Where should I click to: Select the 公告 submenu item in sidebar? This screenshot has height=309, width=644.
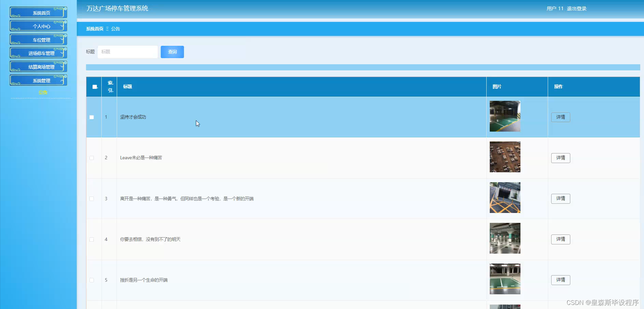pos(43,92)
